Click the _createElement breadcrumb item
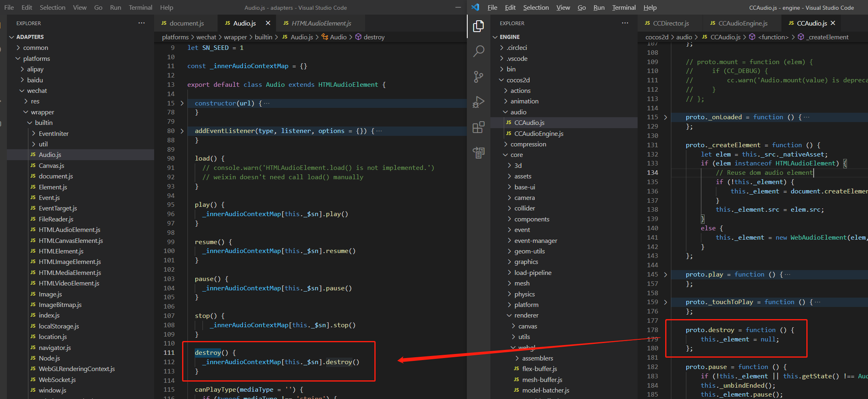Viewport: 868px width, 399px height. click(828, 37)
